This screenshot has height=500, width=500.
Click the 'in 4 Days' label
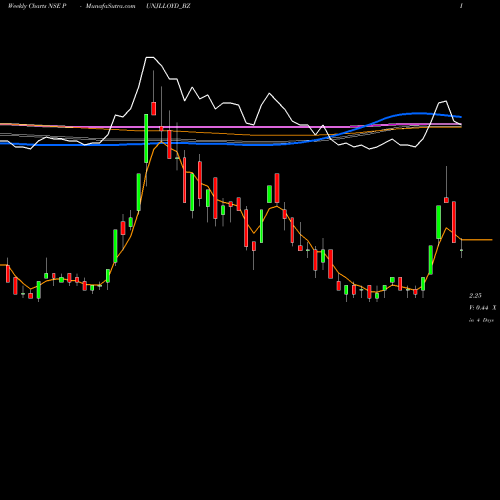click(x=481, y=320)
